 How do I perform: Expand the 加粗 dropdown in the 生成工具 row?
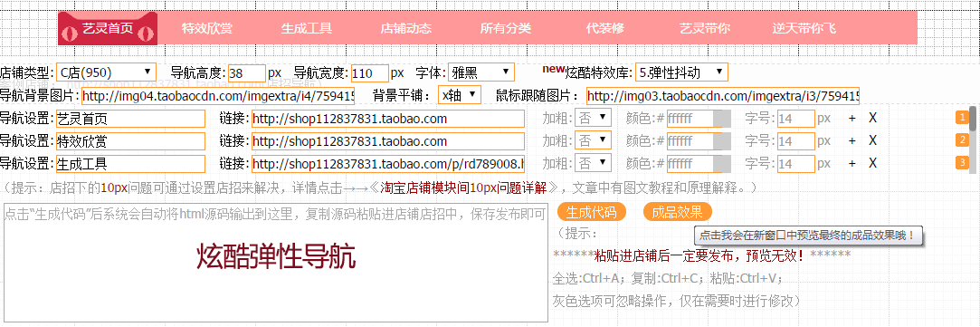point(593,163)
